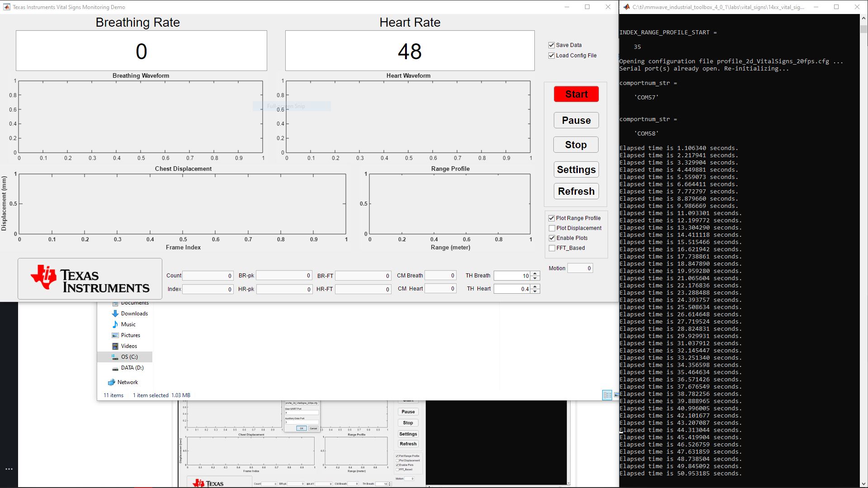Select the Network icon in the sidebar

point(112,382)
